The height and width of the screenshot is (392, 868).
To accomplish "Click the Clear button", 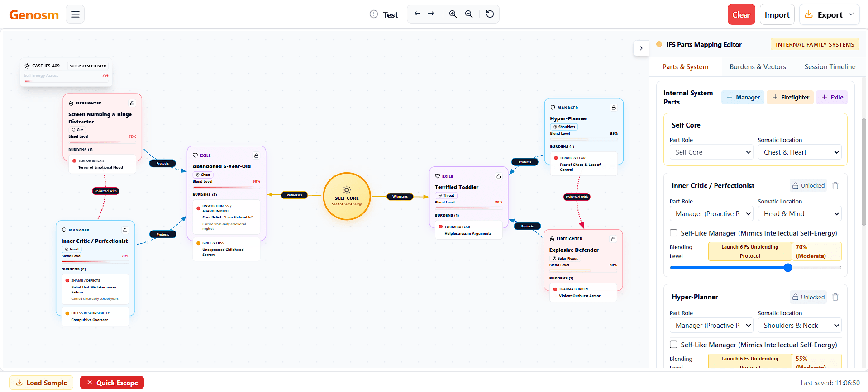I will tap(741, 14).
